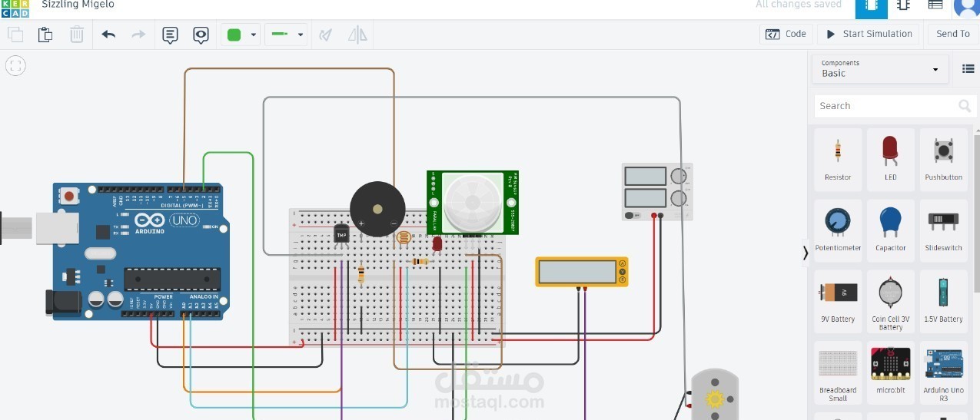
Task: Click the Rotate component icon
Action: (326, 35)
